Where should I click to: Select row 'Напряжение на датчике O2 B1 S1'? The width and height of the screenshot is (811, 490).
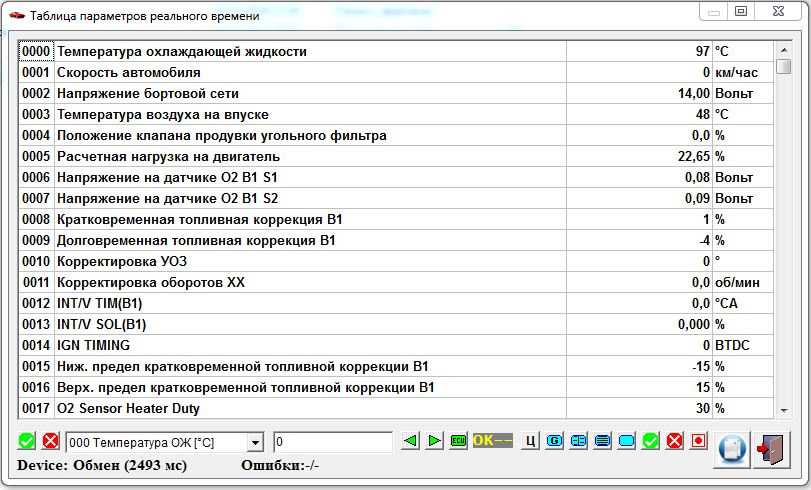396,177
